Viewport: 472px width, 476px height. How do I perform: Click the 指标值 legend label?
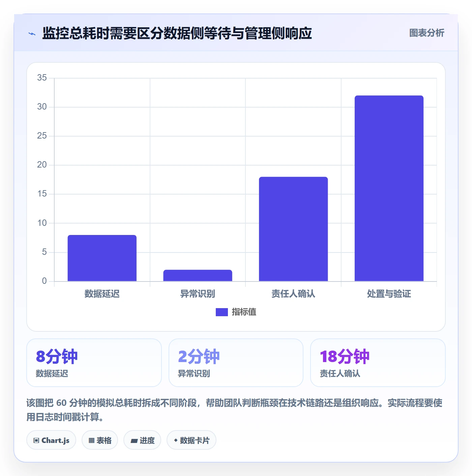244,312
